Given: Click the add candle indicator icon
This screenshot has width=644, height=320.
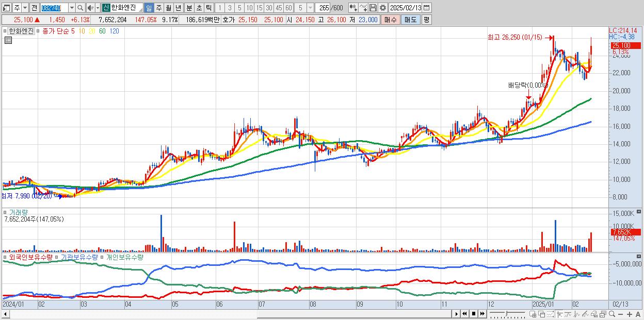Looking at the screenshot, I should tap(353, 8).
